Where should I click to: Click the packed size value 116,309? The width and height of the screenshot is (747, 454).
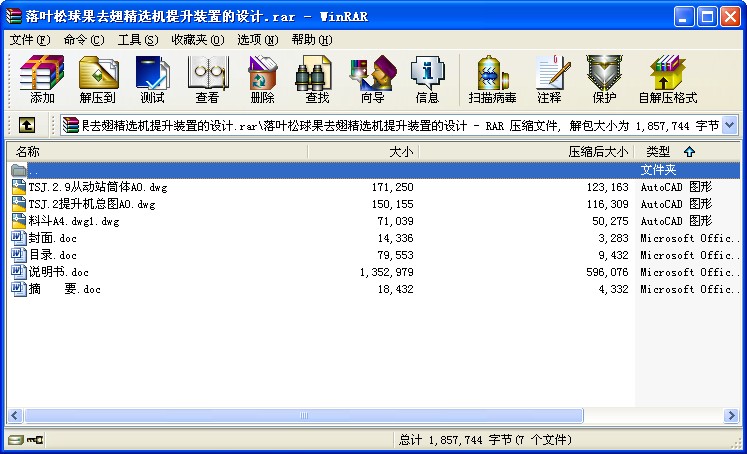[x=607, y=204]
